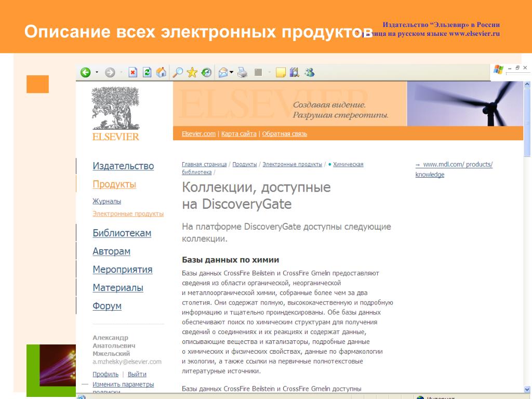Image resolution: width=532 pixels, height=399 pixels.
Task: Open Электронные продукты submenu item
Action: tap(128, 214)
